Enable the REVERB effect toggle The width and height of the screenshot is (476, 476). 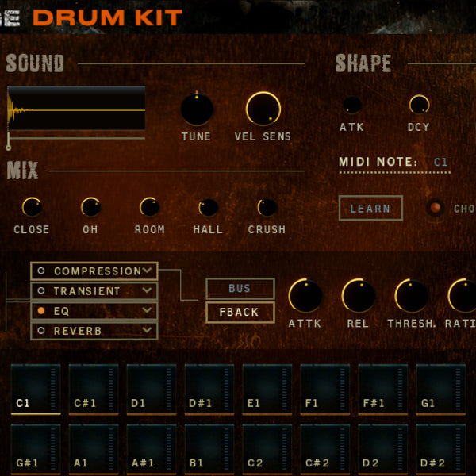click(x=41, y=331)
